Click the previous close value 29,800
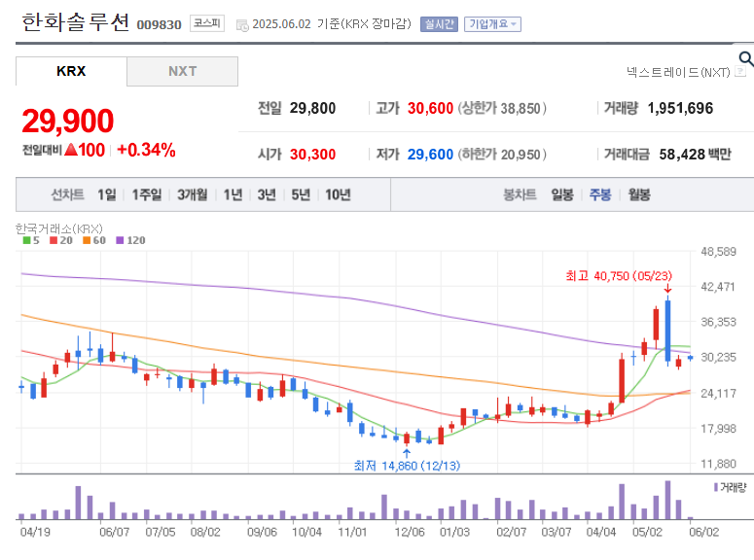 click(312, 108)
